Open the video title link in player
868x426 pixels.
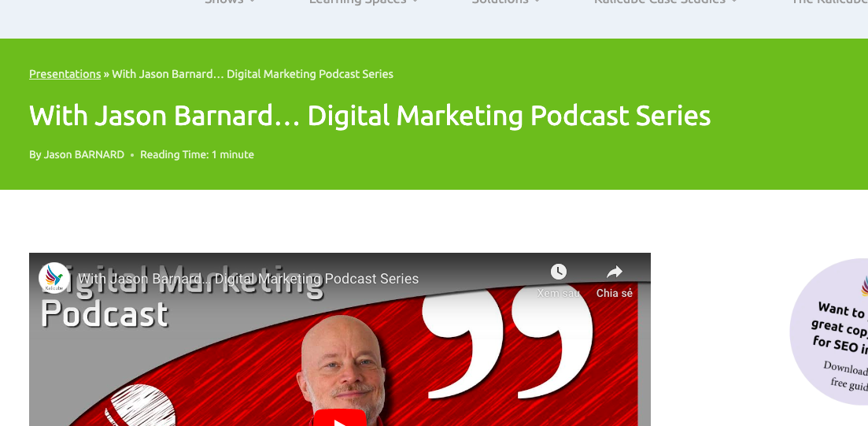coord(248,279)
